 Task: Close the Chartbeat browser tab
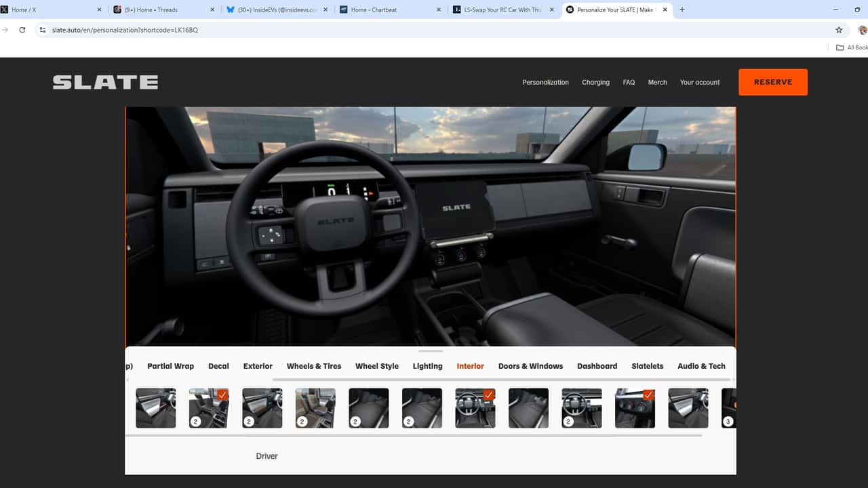438,9
